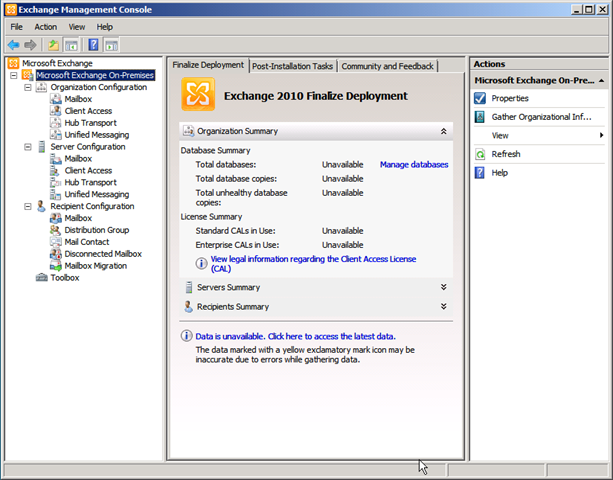Click the Exchange 2010 orange logo
This screenshot has height=480, width=613.
tap(198, 94)
